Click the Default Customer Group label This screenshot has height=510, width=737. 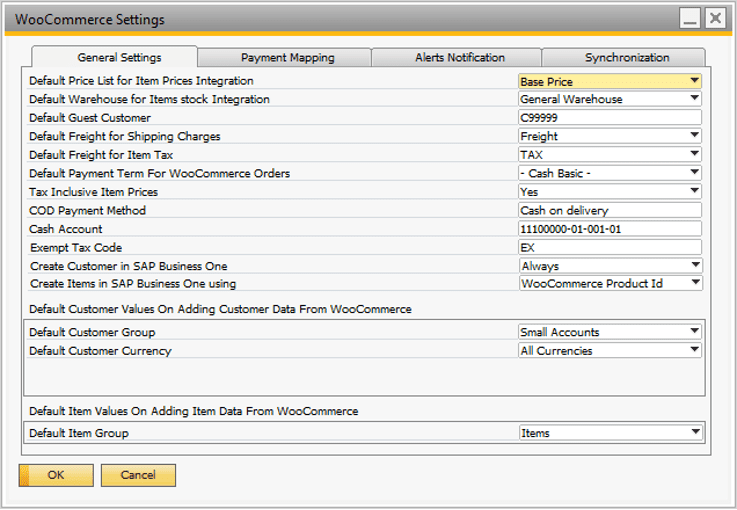click(x=92, y=332)
